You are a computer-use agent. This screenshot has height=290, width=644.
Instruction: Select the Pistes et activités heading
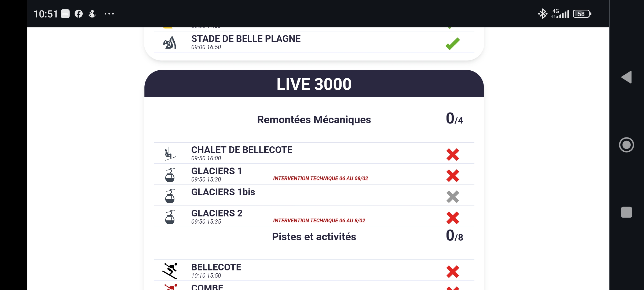pos(314,237)
